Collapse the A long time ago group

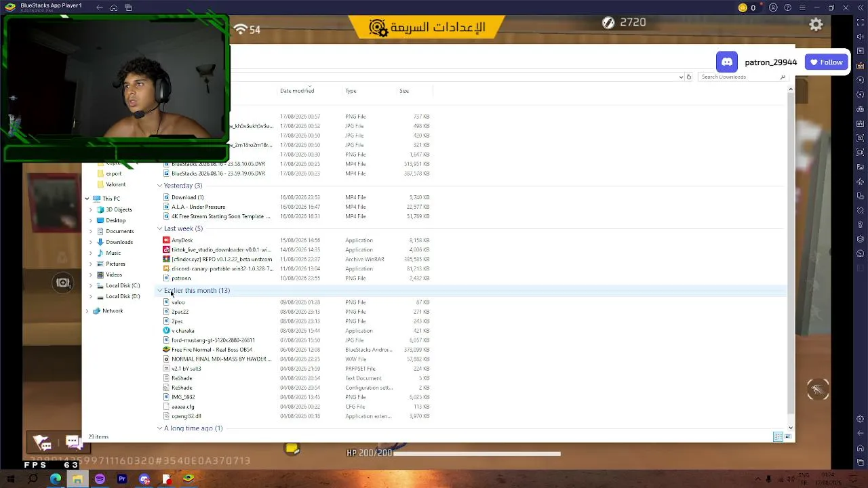160,428
